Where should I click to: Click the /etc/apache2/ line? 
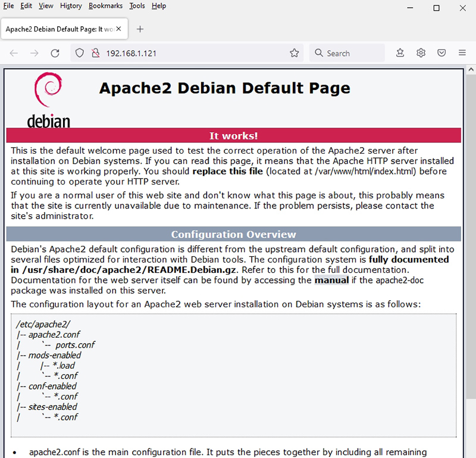click(x=43, y=324)
